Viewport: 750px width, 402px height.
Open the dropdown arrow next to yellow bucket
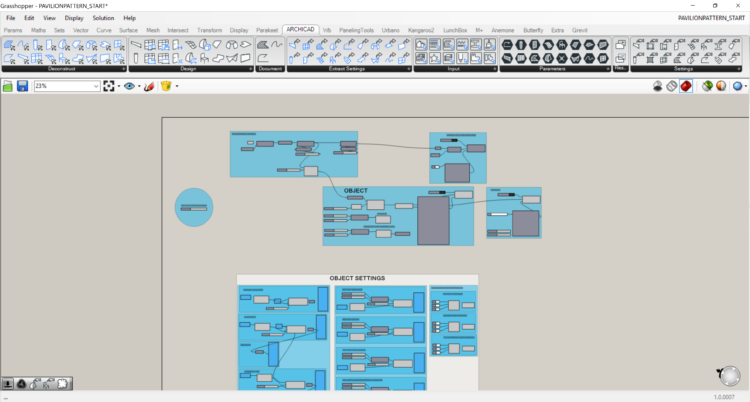[x=177, y=87]
